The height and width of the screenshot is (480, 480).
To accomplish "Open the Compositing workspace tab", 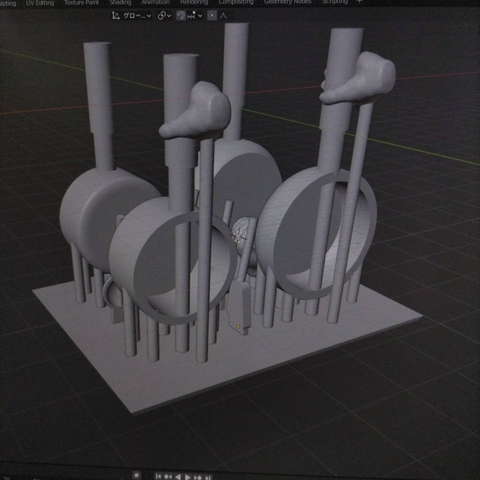I will click(x=236, y=2).
